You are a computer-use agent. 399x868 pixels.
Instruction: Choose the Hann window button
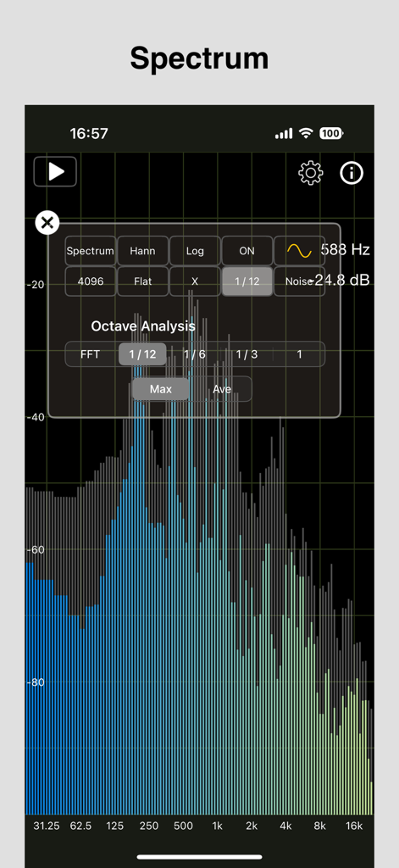coord(143,251)
